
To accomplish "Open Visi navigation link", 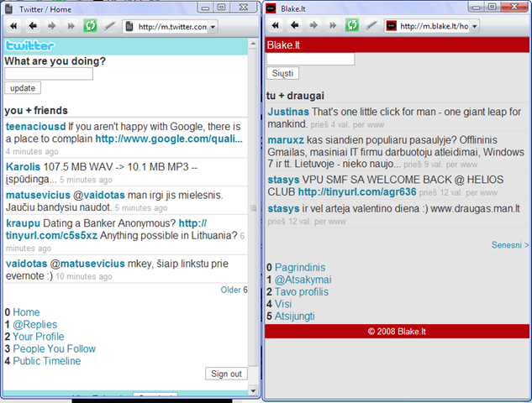I will (x=283, y=304).
